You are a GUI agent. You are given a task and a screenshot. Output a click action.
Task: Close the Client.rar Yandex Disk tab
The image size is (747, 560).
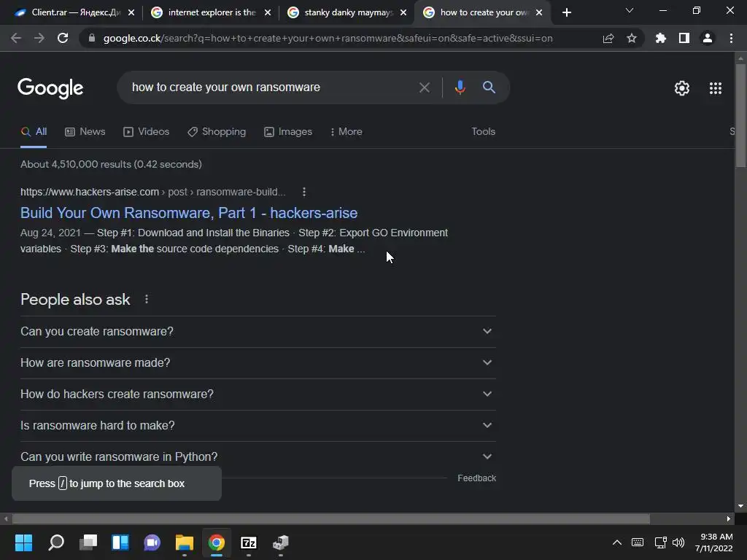[x=131, y=12]
